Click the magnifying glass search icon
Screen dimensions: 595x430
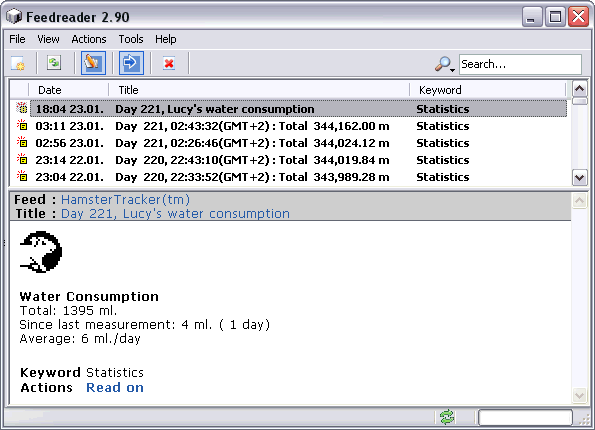(x=442, y=63)
